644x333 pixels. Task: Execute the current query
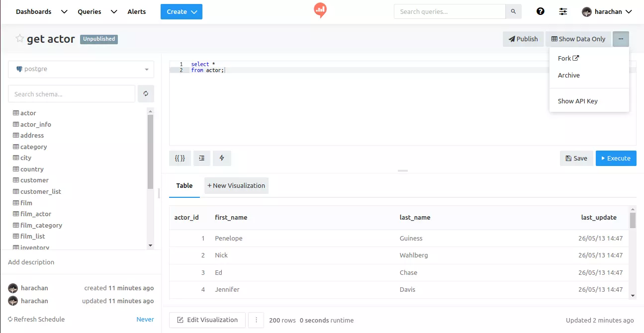click(616, 158)
